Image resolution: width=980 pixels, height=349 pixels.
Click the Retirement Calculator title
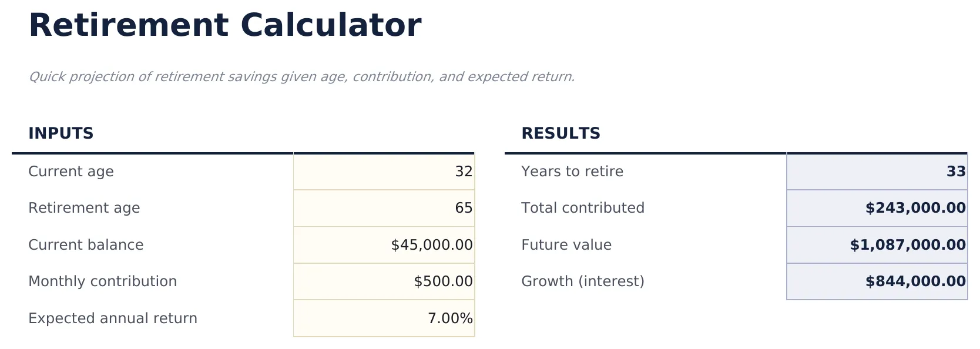pyautogui.click(x=226, y=25)
